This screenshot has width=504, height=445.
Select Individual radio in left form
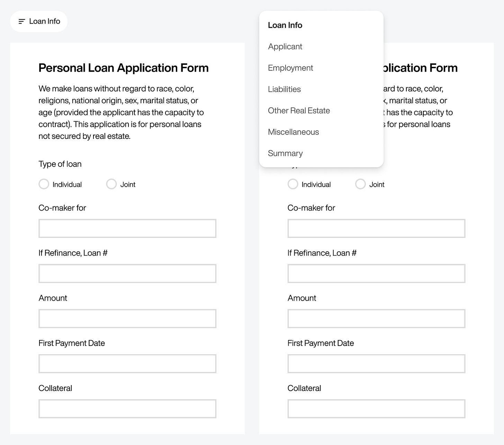[44, 184]
